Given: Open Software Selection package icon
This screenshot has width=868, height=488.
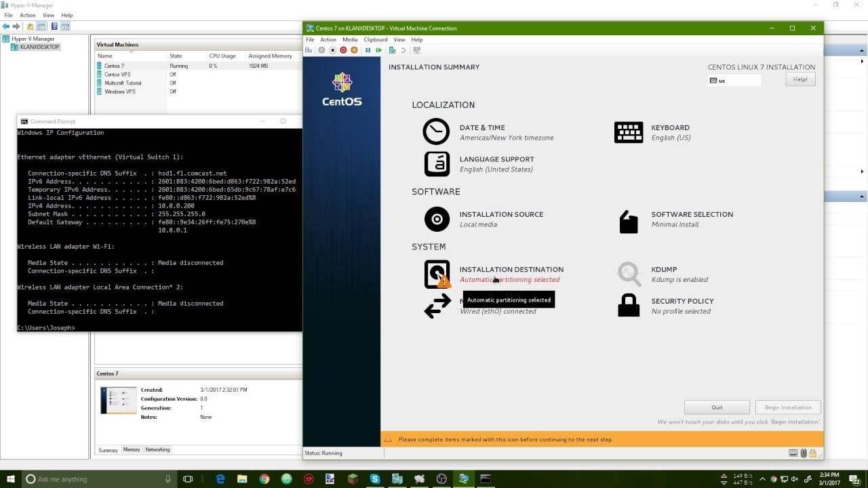Looking at the screenshot, I should pos(628,222).
